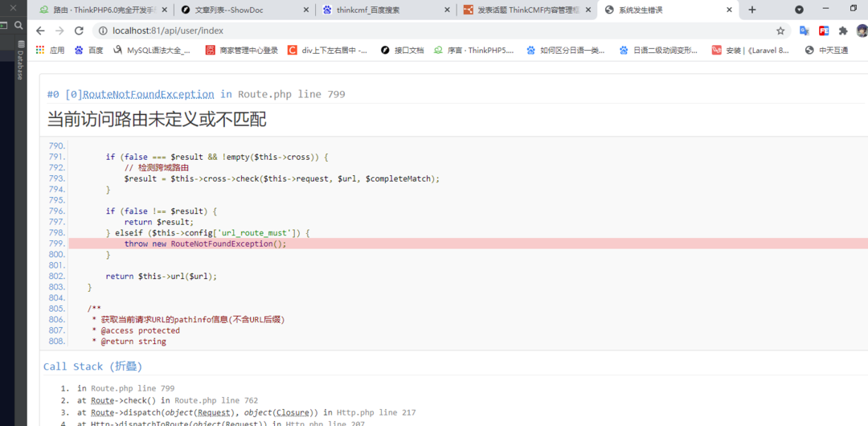Close the 系统发生错误 tab
The height and width of the screenshot is (426, 868).
(730, 10)
